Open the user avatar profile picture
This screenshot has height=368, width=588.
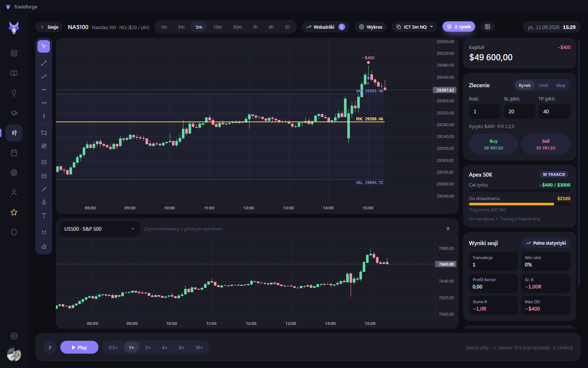(14, 354)
